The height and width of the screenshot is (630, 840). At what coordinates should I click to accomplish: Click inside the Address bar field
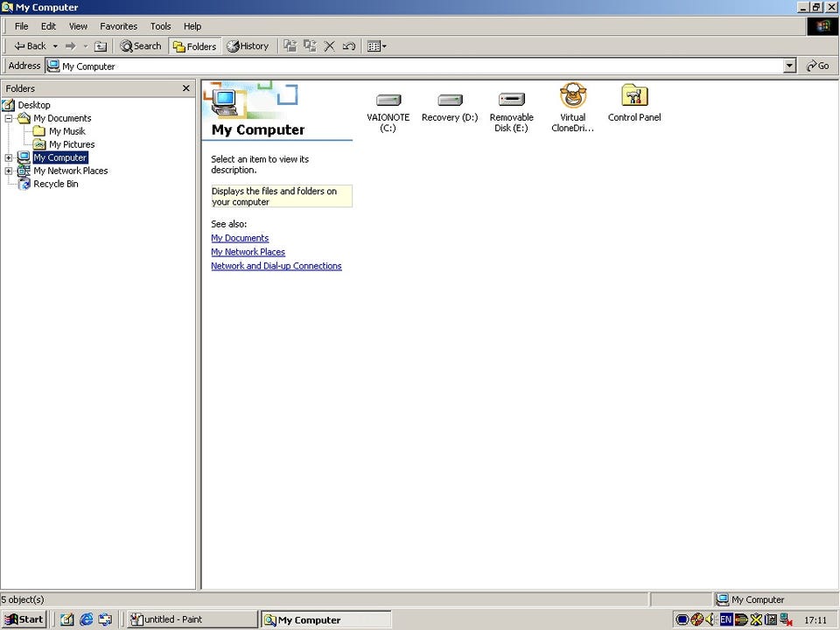[x=415, y=66]
